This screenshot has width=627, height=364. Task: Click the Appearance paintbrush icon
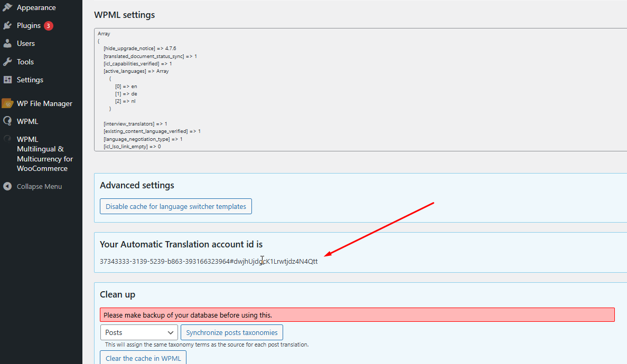pos(7,8)
